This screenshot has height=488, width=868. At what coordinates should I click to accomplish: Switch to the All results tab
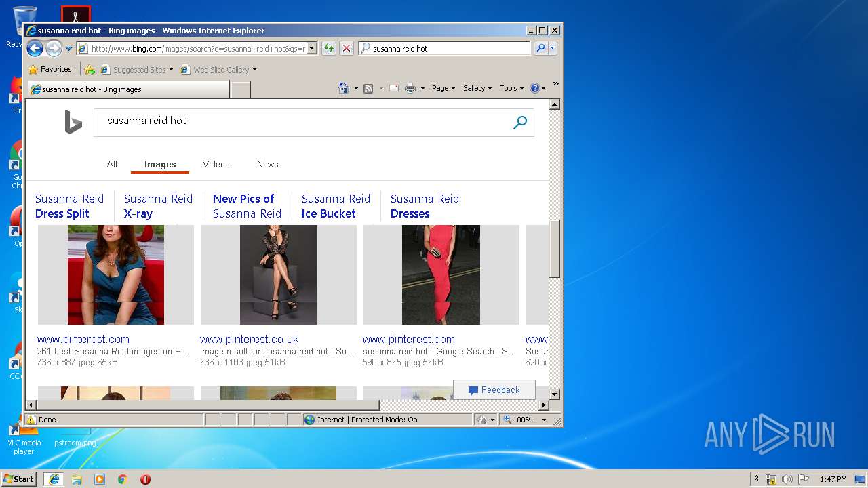[x=112, y=164]
